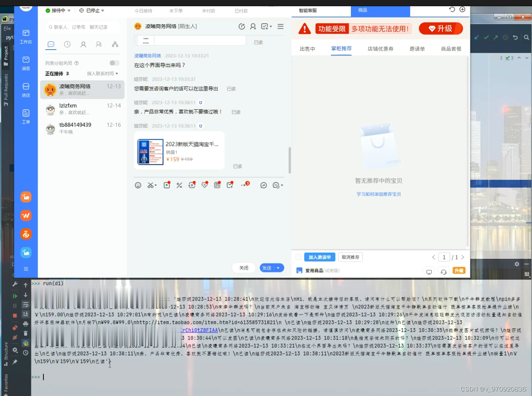This screenshot has width=532, height=396.
Task: Clear the console with the trash icon
Action: tap(26, 333)
